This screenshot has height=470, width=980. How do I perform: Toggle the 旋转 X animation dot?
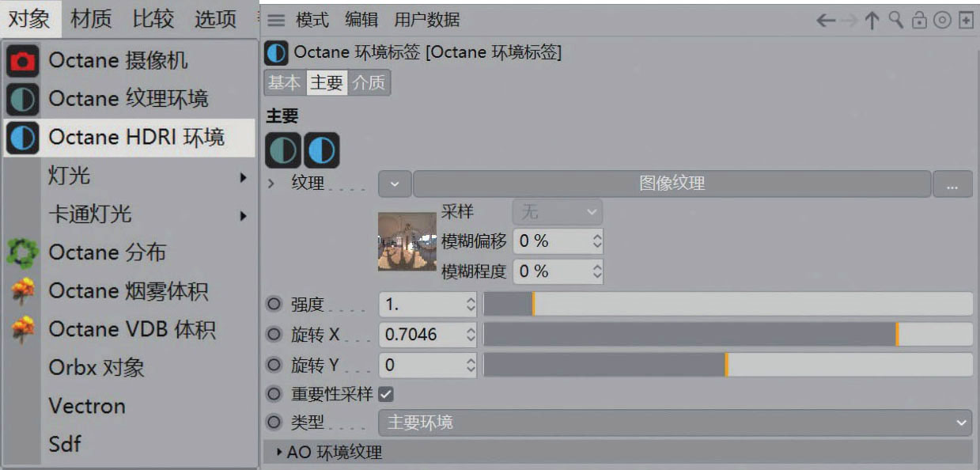(x=274, y=335)
